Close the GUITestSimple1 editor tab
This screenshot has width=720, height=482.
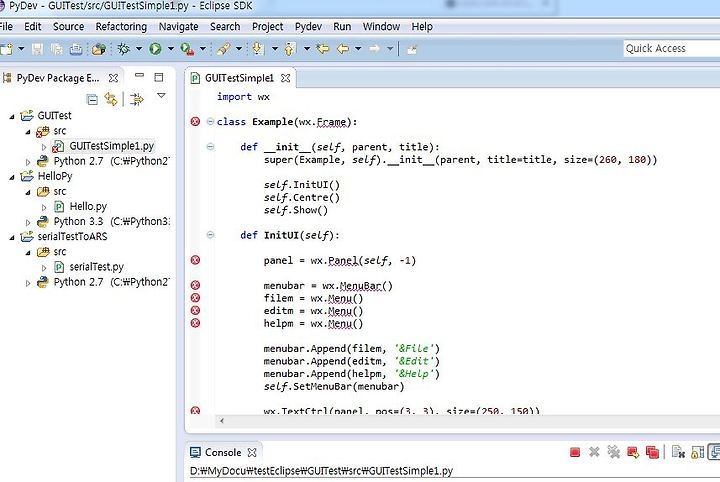[286, 78]
